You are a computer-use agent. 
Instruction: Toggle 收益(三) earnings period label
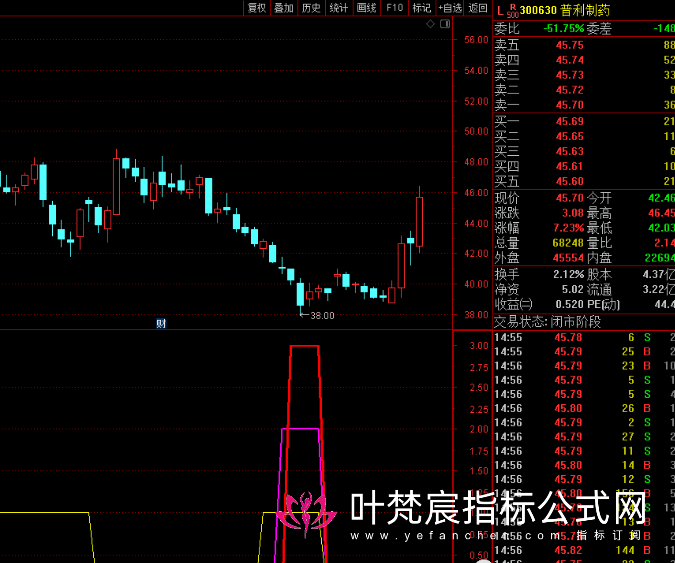514,304
